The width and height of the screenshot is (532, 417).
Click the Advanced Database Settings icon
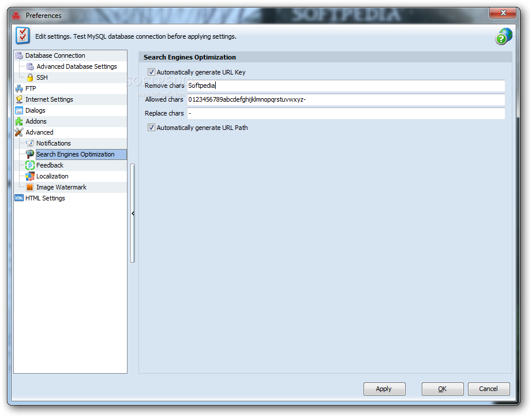30,66
